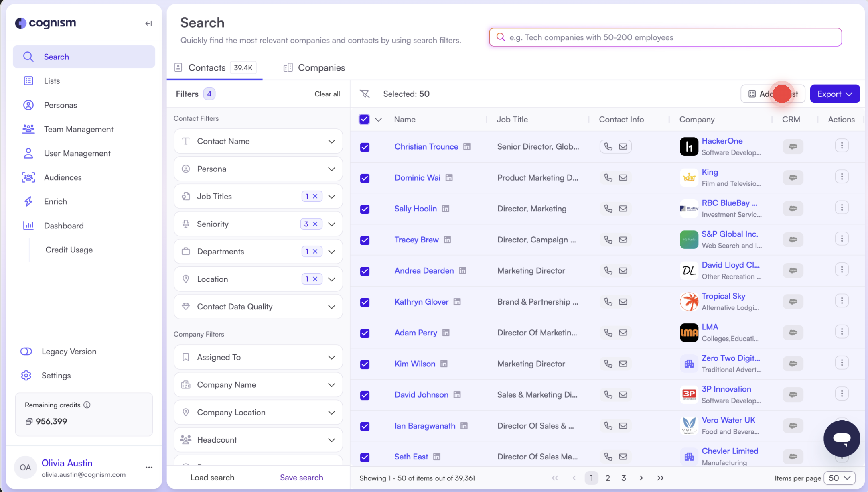The height and width of the screenshot is (492, 868).
Task: Open the Search section in sidebar
Action: point(56,57)
